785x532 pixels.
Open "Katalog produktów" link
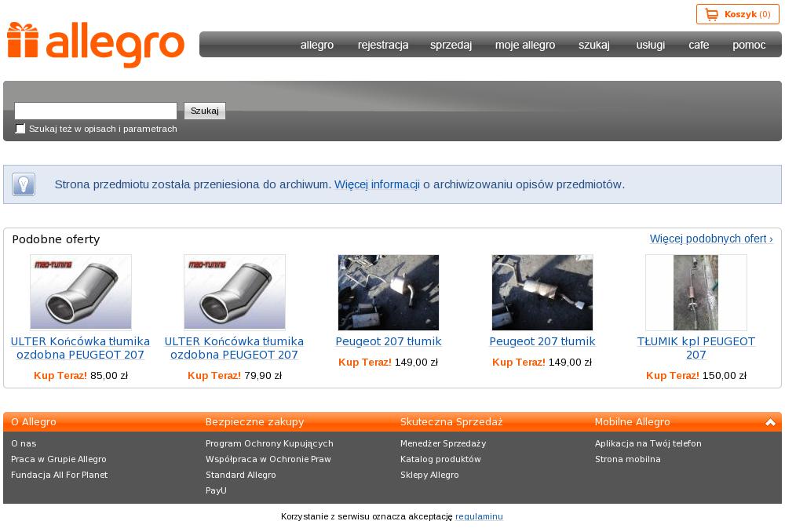440,459
